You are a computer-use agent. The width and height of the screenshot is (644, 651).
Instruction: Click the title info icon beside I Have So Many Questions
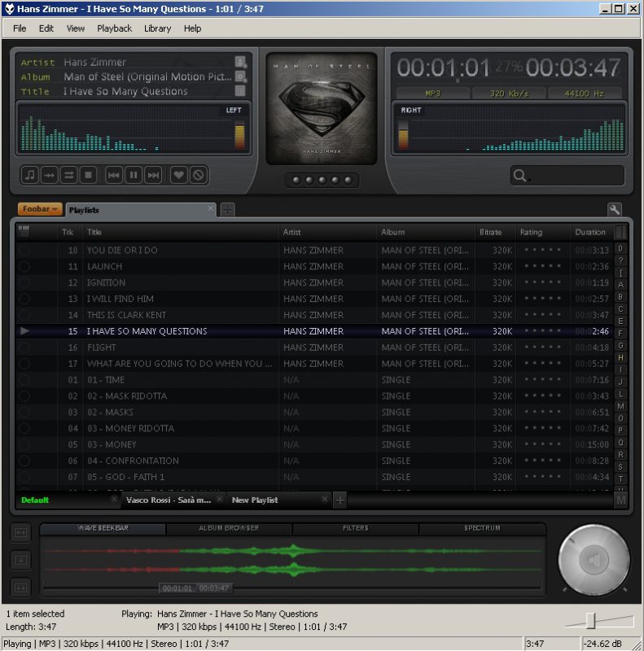(x=240, y=91)
